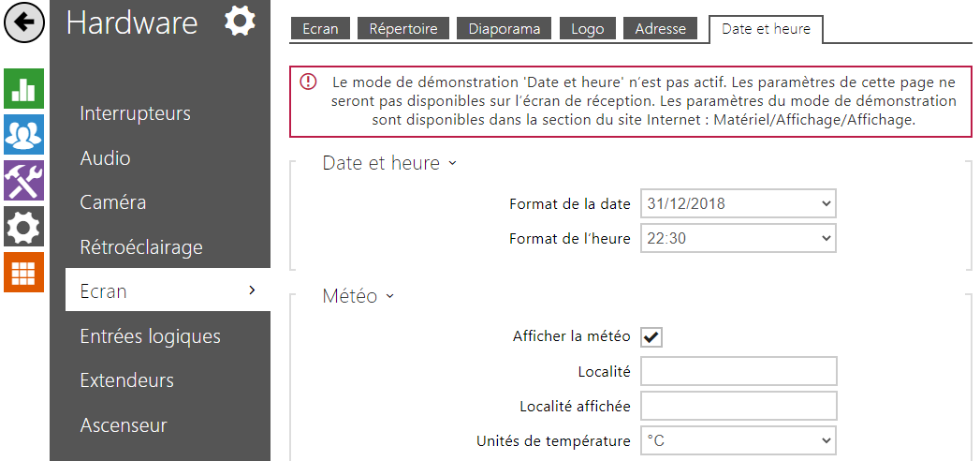The image size is (980, 461).
Task: Click the dark gear hardware icon
Action: 23,226
